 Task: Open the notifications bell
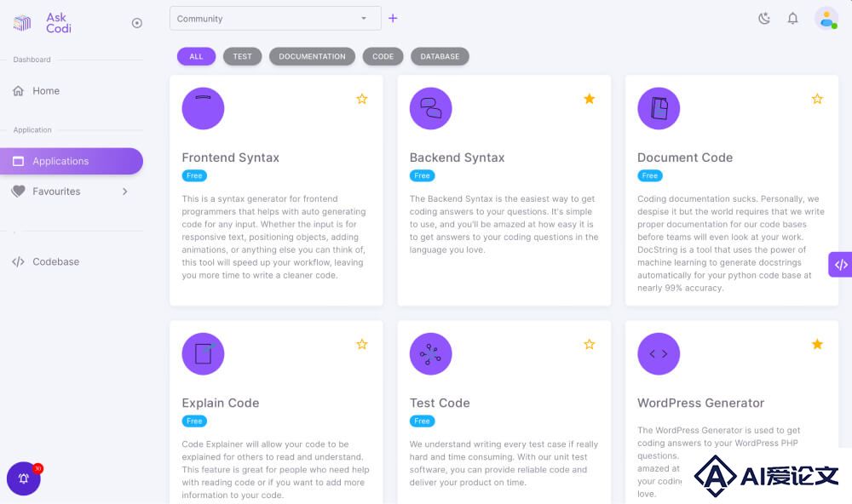click(x=792, y=19)
